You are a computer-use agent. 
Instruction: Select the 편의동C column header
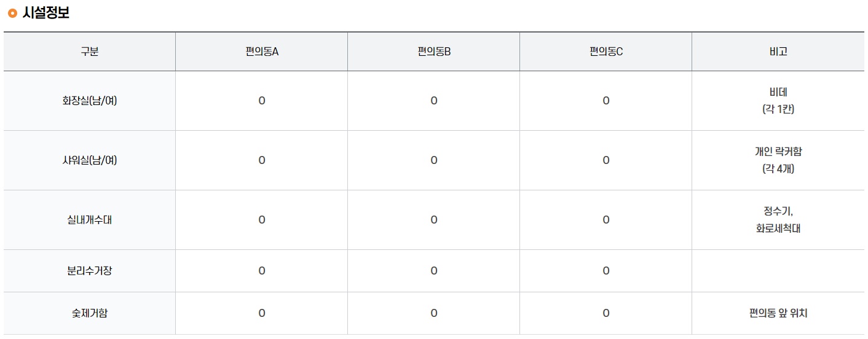[606, 52]
